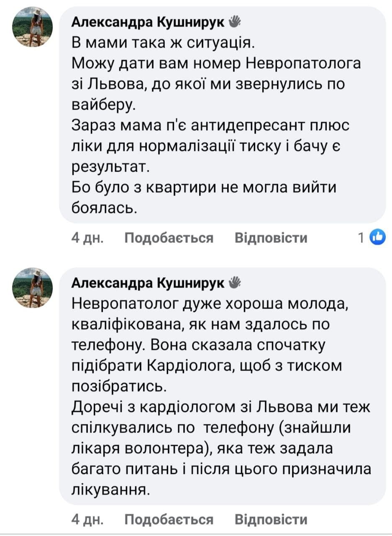The image size is (392, 536).
Task: Like the second comment via "Подобається"
Action: click(x=169, y=520)
